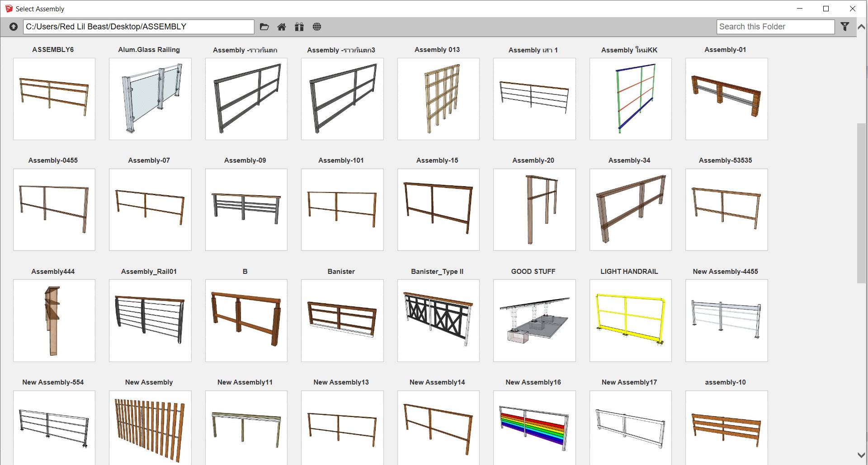The image size is (868, 465).
Task: Click the Assembly-15 name label
Action: tap(437, 160)
